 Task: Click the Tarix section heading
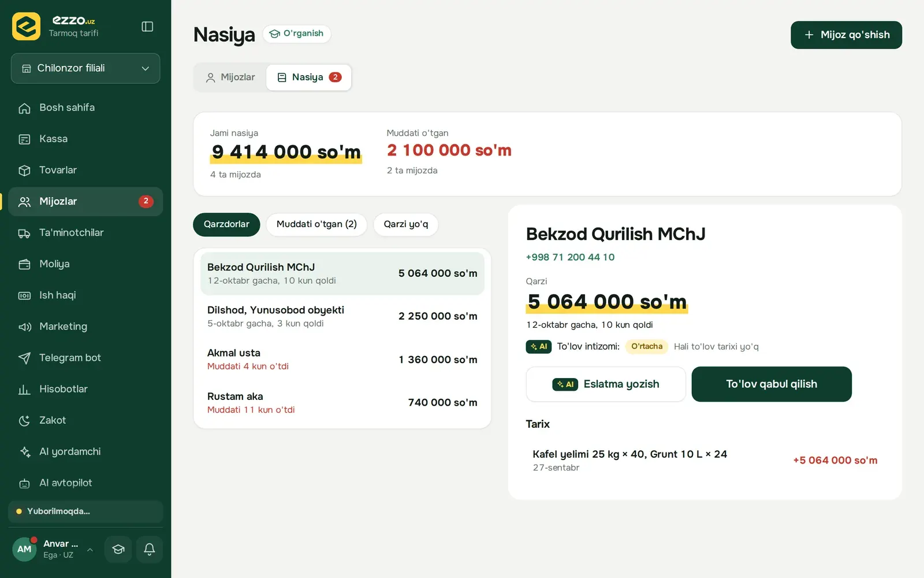pyautogui.click(x=538, y=424)
